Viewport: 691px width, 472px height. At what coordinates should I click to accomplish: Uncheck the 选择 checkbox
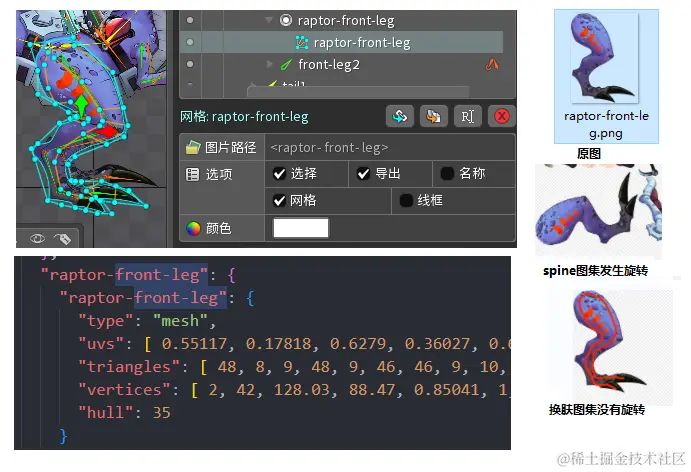[279, 174]
